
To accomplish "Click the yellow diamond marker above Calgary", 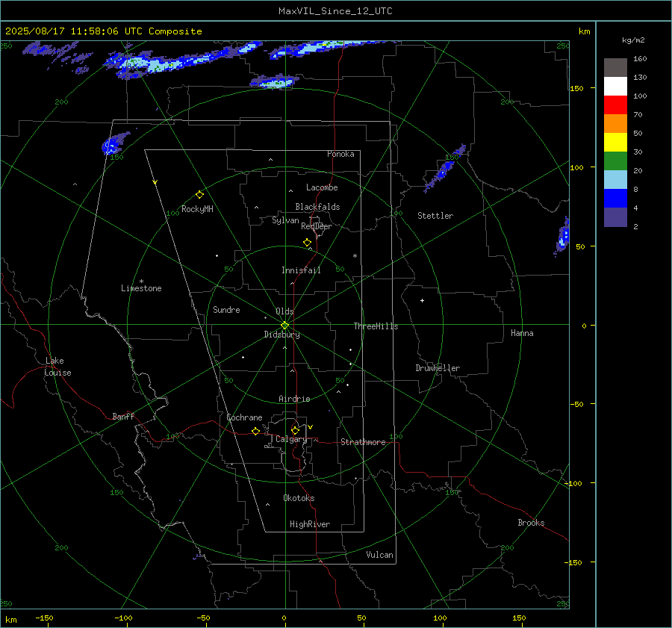I will point(295,430).
